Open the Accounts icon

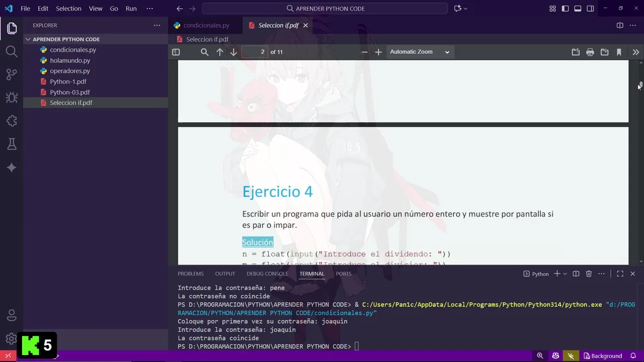tap(12, 315)
